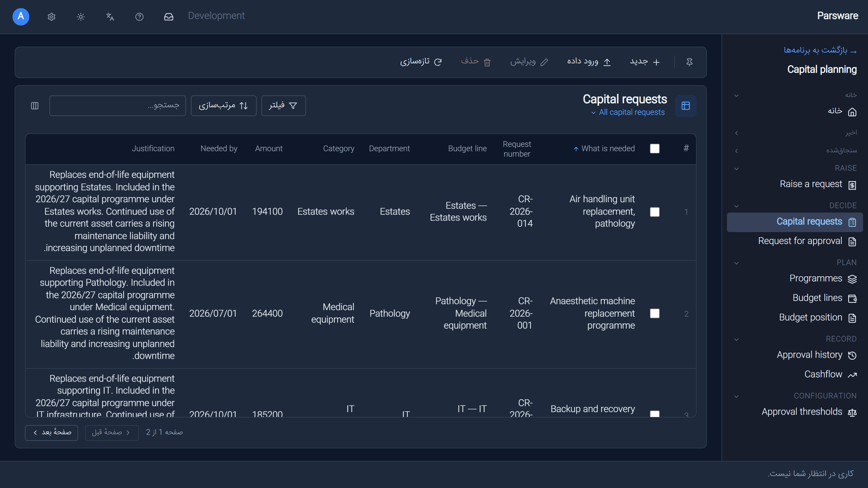Open the مرتب‌سازی sort button
The height and width of the screenshot is (488, 868).
coord(224,106)
